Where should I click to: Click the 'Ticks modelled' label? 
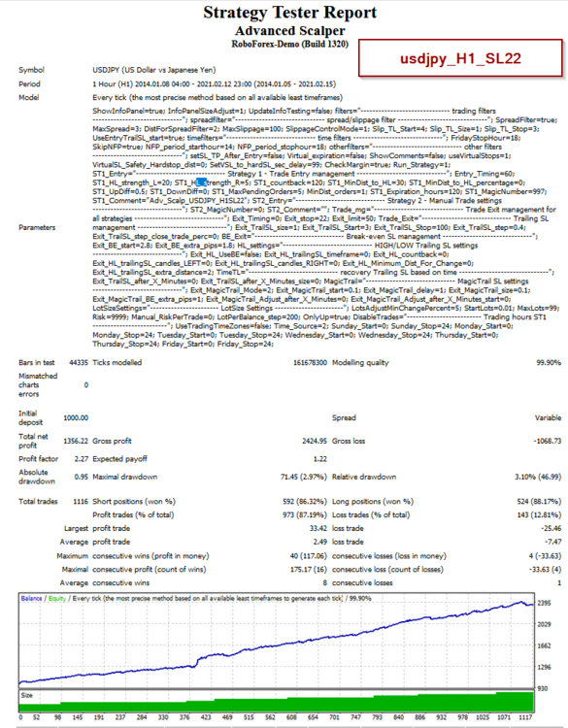117,363
